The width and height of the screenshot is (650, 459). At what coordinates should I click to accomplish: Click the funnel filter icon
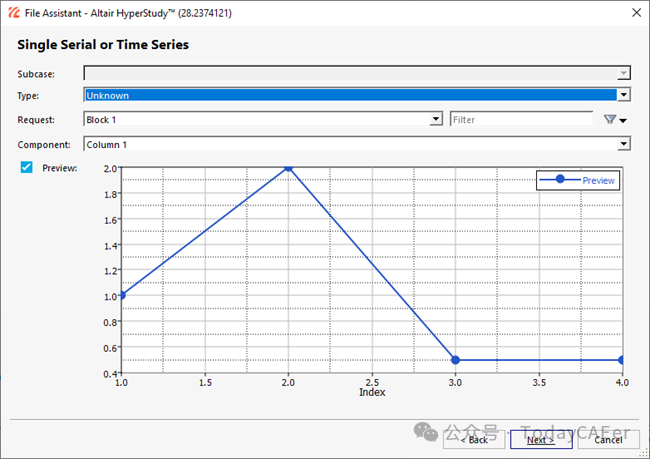pos(609,120)
